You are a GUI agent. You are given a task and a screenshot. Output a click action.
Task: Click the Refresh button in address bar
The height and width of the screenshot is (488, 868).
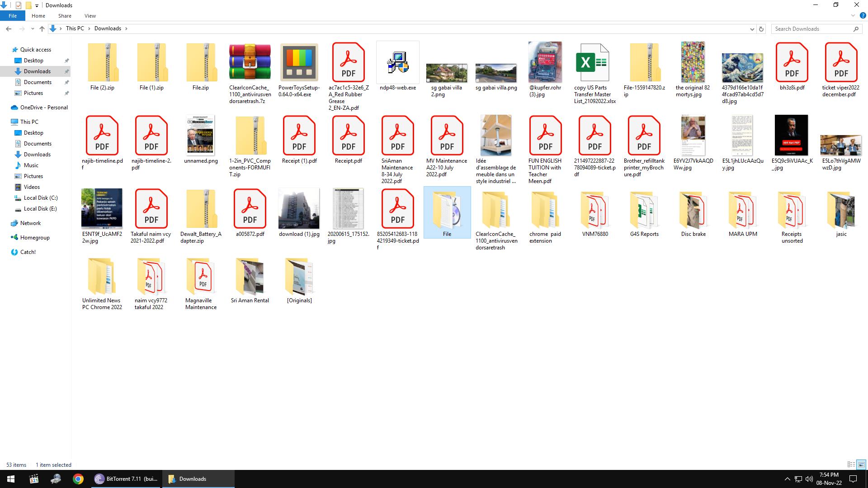[761, 29]
